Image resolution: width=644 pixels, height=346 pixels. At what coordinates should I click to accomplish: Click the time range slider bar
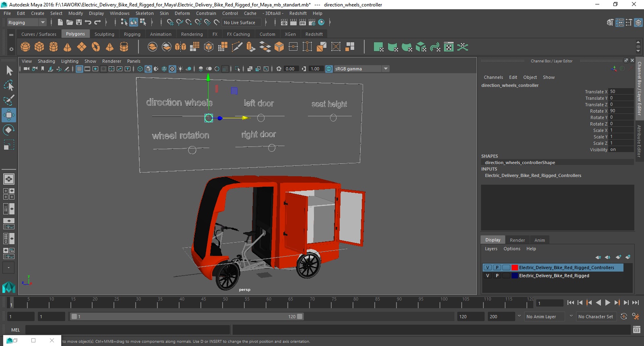187,317
